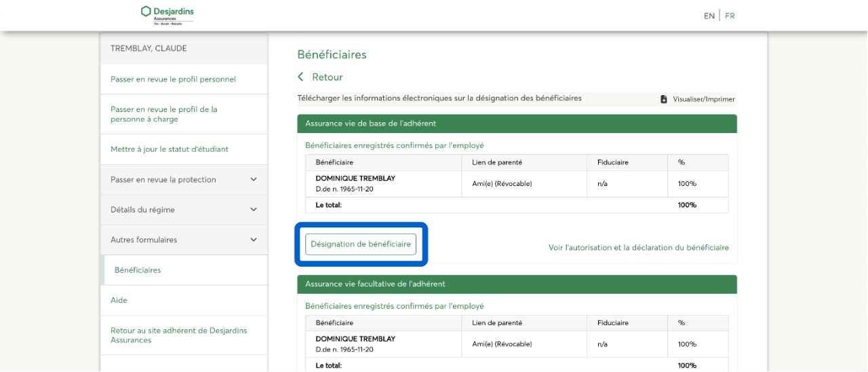Go to Retour au site adhérent de Desjardins Assurances
Screen dimensions: 868x372
178,335
